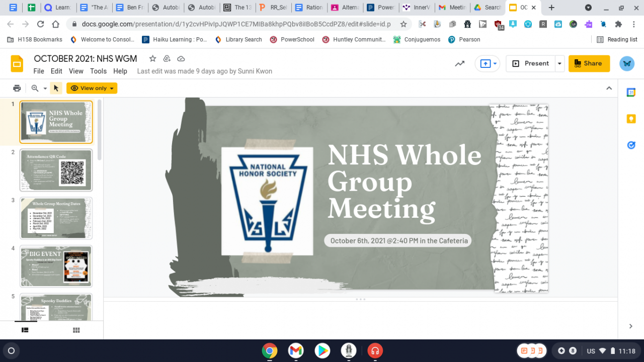Switch to the InnerV browser tab
The height and width of the screenshot is (362, 644).
(x=417, y=8)
